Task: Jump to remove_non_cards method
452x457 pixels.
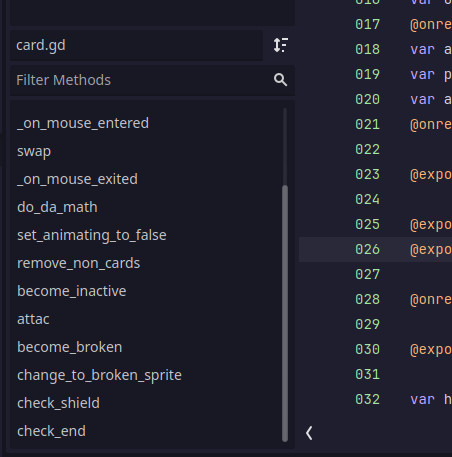Action: coord(78,263)
